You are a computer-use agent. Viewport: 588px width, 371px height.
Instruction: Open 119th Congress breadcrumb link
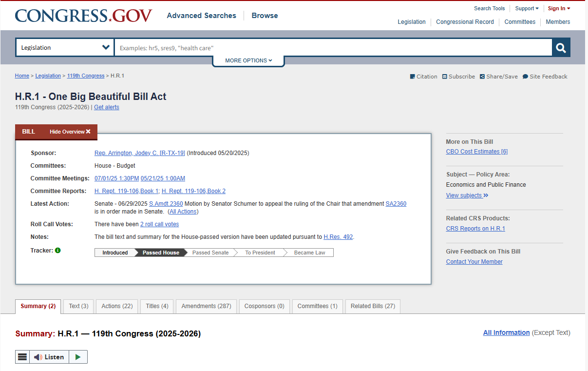coord(86,76)
